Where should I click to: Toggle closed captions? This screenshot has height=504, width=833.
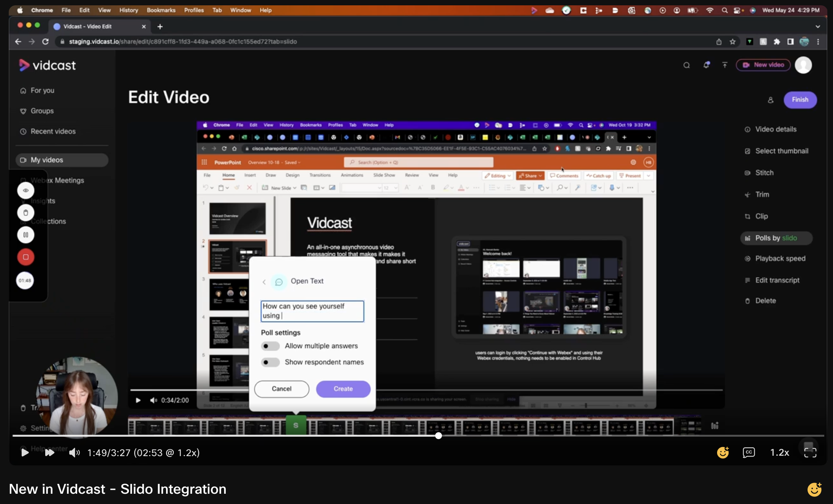(749, 452)
